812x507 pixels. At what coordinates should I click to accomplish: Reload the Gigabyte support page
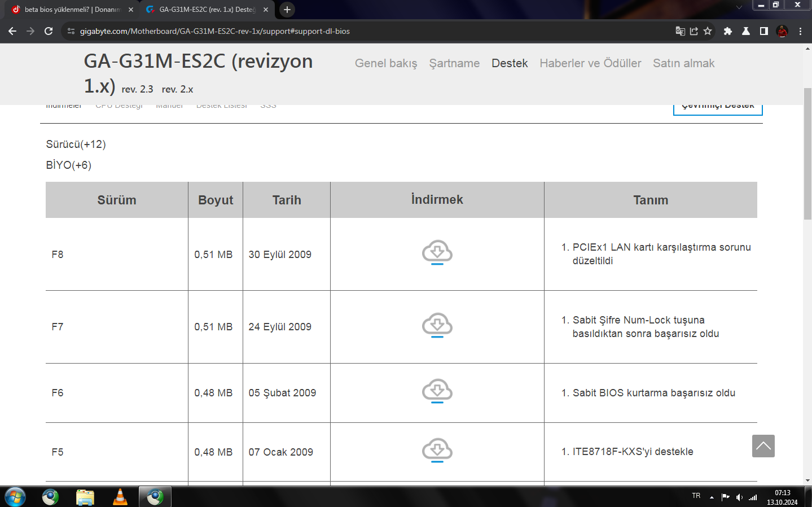point(49,31)
